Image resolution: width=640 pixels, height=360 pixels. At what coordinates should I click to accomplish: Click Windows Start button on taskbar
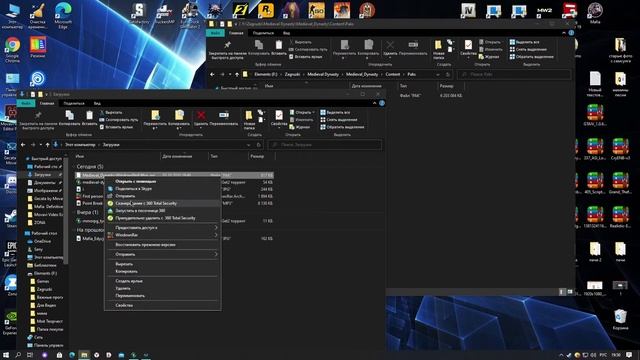tap(6, 355)
